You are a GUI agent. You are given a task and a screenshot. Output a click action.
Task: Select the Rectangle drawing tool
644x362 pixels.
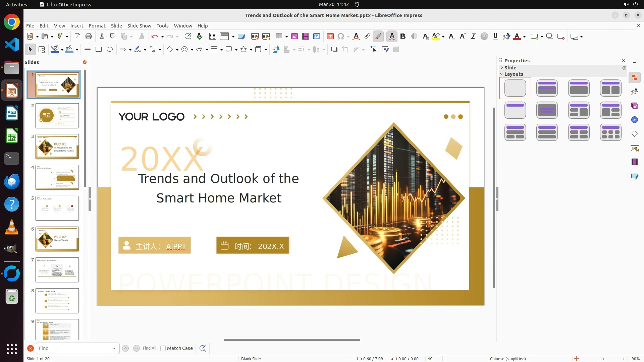pyautogui.click(x=99, y=50)
